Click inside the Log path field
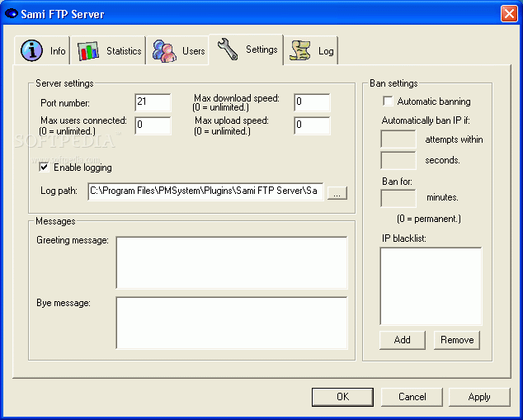 (x=205, y=191)
